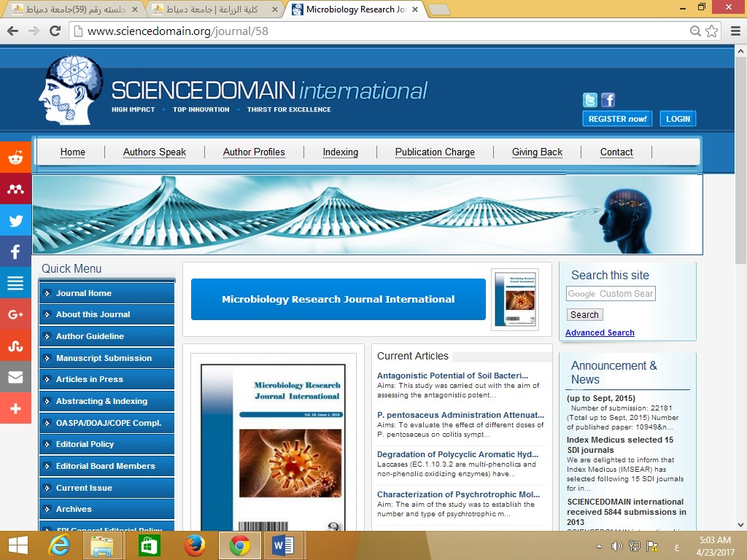Open Journal Home in Quick Menu

point(107,293)
